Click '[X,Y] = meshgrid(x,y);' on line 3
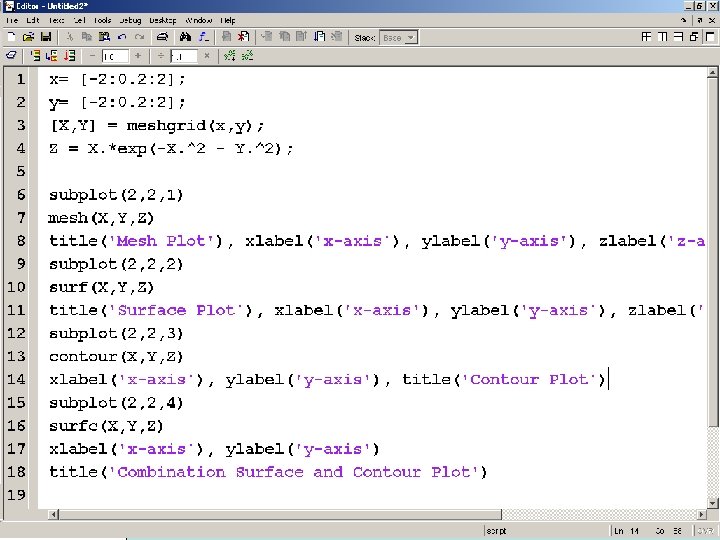 (158, 125)
